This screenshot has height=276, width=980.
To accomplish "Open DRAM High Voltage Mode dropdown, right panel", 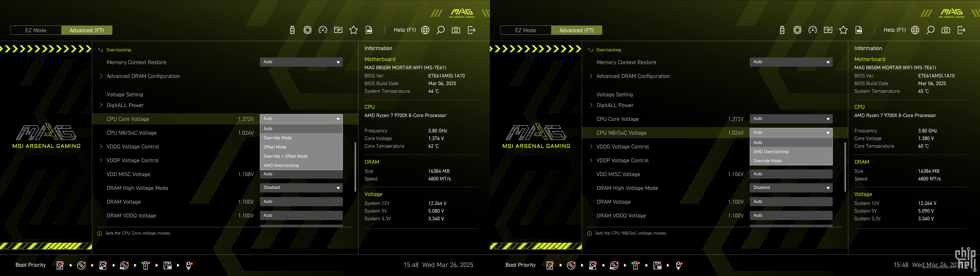I will tap(791, 188).
